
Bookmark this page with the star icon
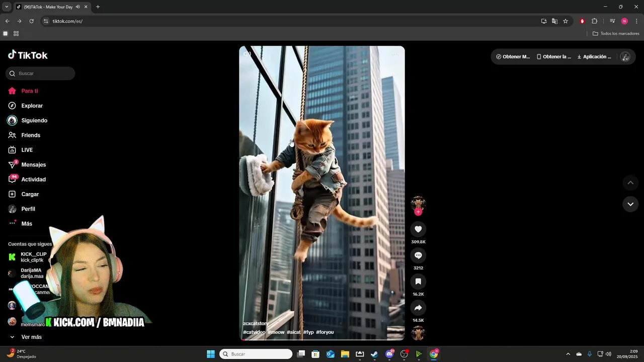tap(566, 21)
